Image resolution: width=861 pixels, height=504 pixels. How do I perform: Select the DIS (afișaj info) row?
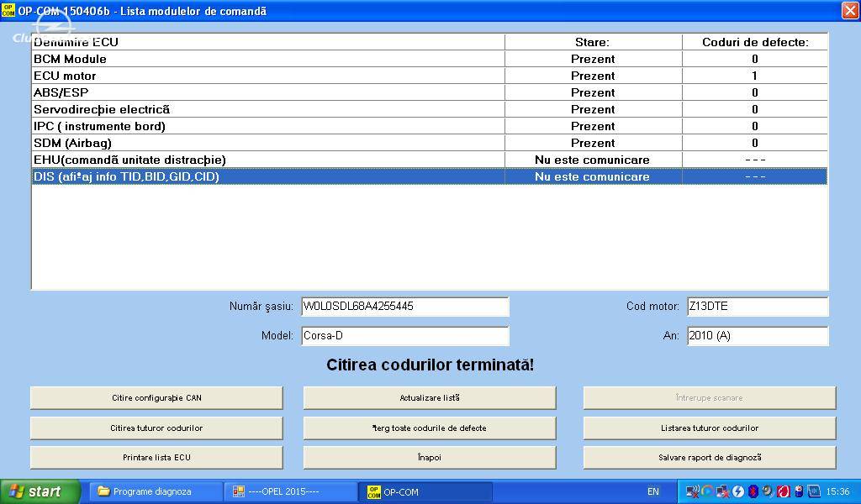pos(430,176)
